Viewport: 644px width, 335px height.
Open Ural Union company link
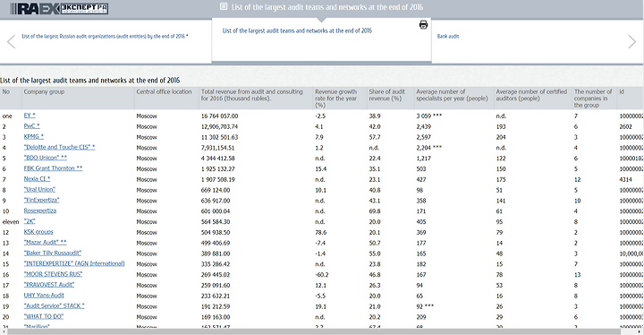click(x=39, y=190)
